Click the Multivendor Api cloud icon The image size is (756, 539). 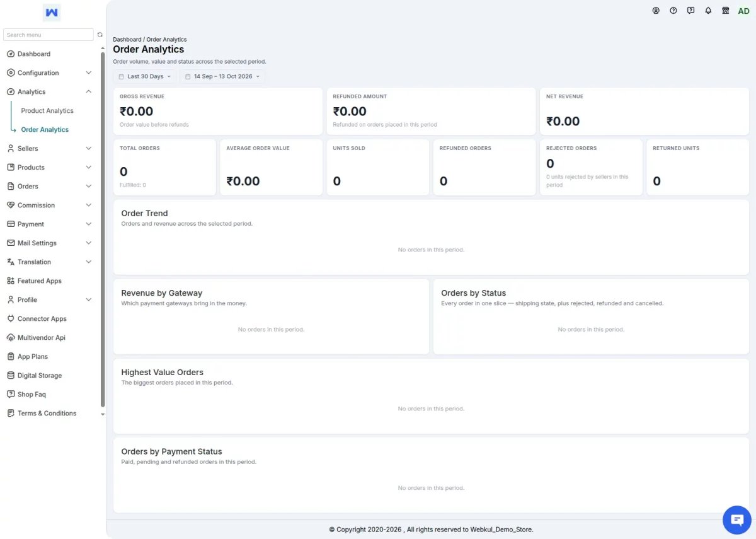11,338
